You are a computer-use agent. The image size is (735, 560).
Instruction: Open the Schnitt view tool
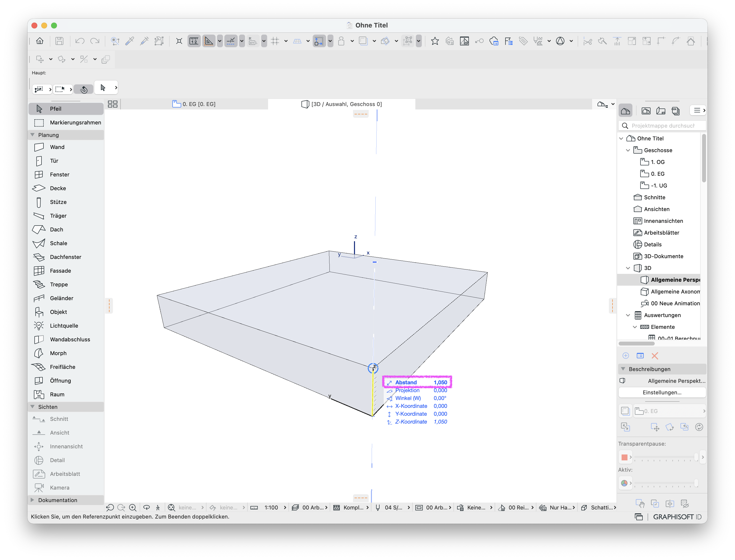[66, 419]
